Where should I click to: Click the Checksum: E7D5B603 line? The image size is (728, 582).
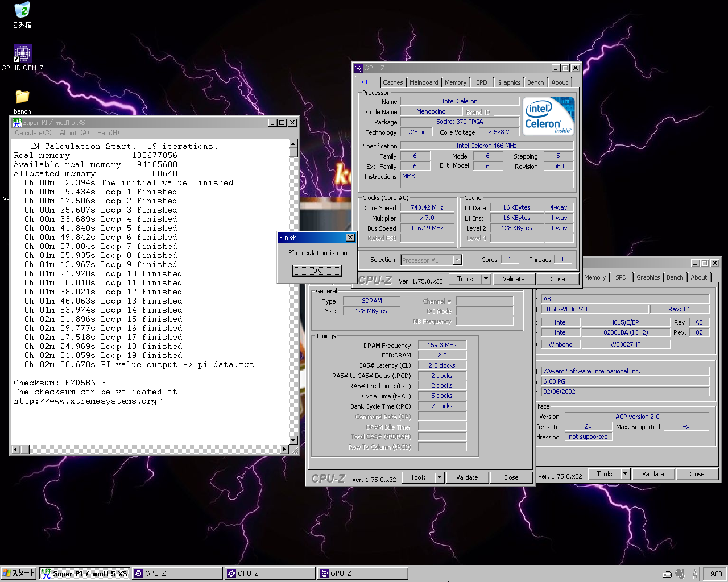coord(60,383)
